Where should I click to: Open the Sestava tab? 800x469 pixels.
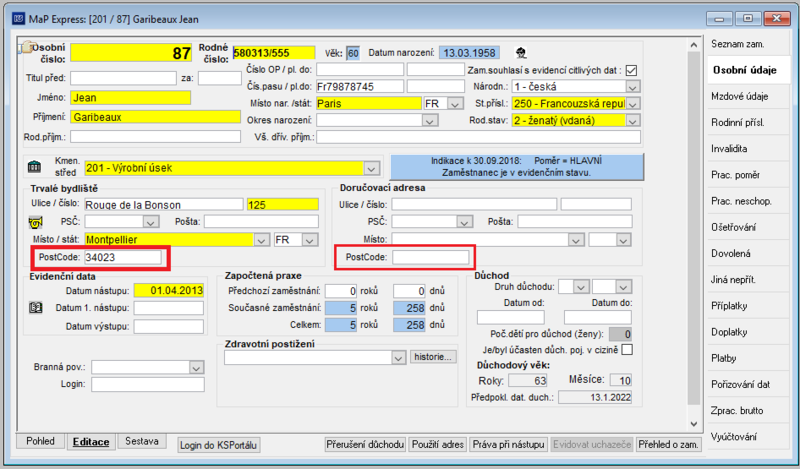pos(142,441)
